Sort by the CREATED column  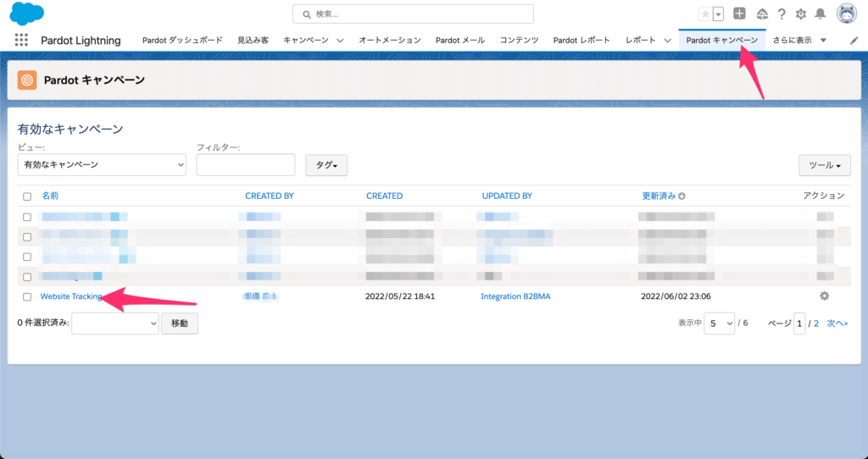(384, 196)
